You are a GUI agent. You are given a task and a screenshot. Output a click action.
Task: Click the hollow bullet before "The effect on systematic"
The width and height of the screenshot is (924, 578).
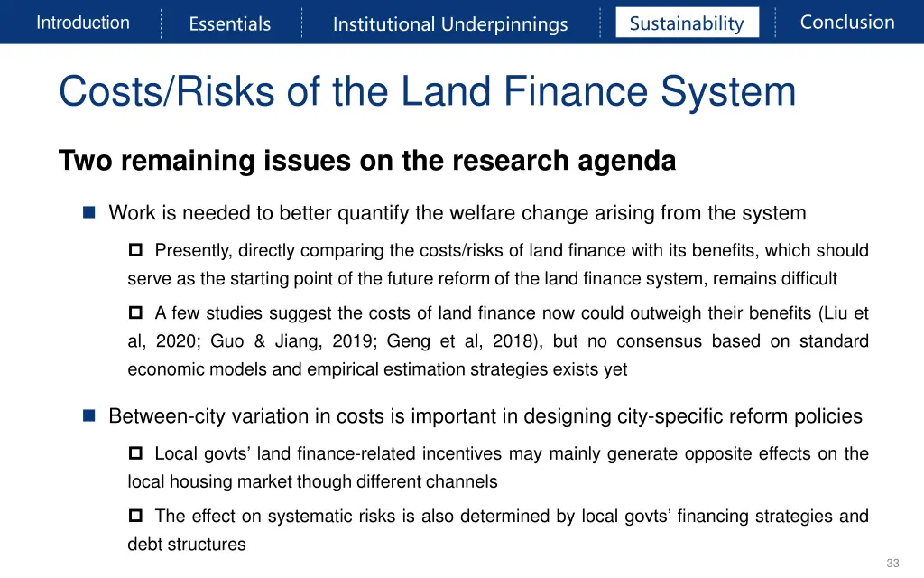pos(136,517)
